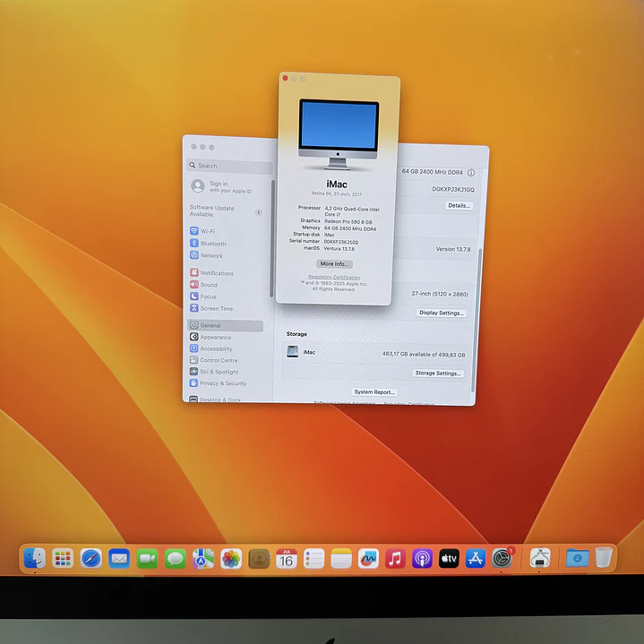Click the More Info... button
Image resolution: width=644 pixels, height=644 pixels.
coord(334,263)
